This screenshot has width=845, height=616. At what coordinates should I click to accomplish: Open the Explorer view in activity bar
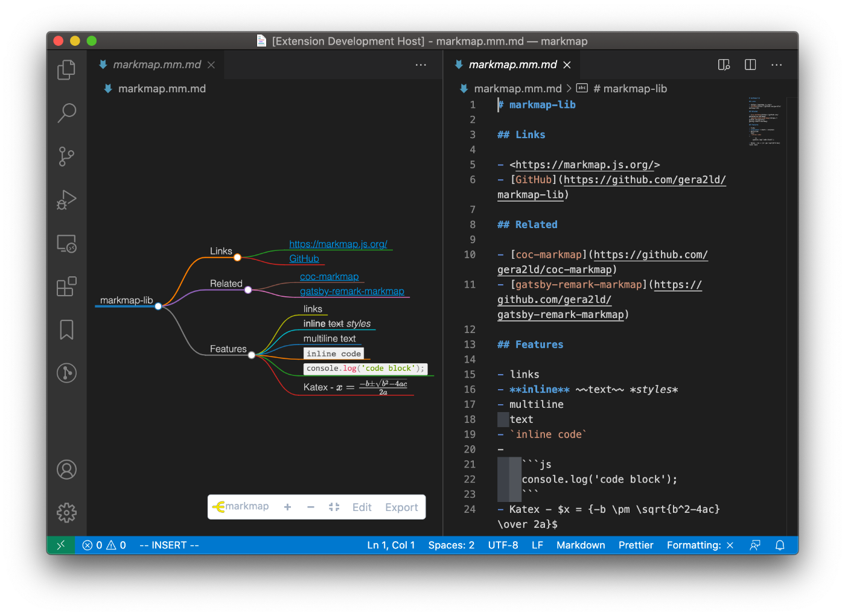tap(66, 69)
